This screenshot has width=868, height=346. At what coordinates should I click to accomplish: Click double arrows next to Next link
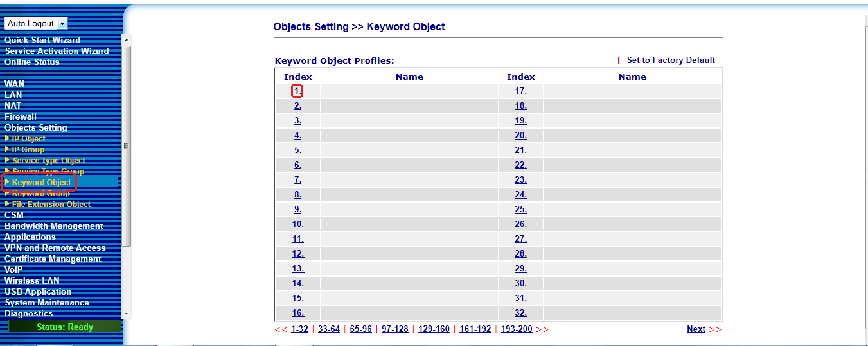(x=715, y=329)
